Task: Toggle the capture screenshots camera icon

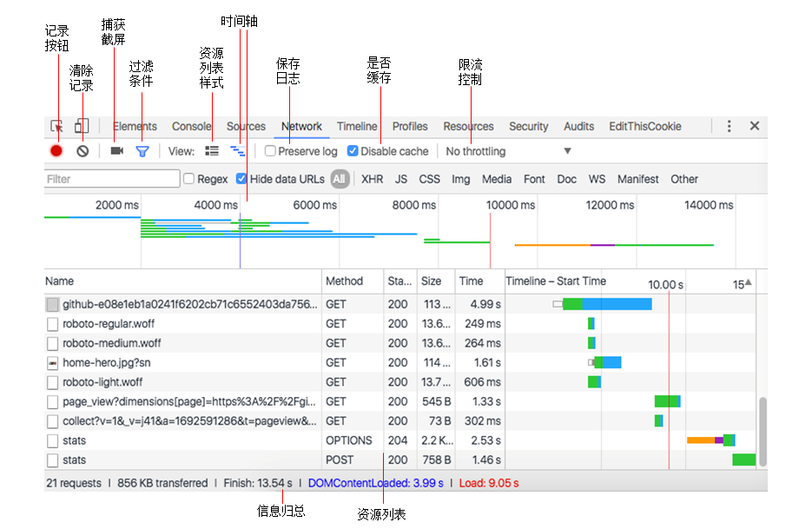Action: [117, 151]
